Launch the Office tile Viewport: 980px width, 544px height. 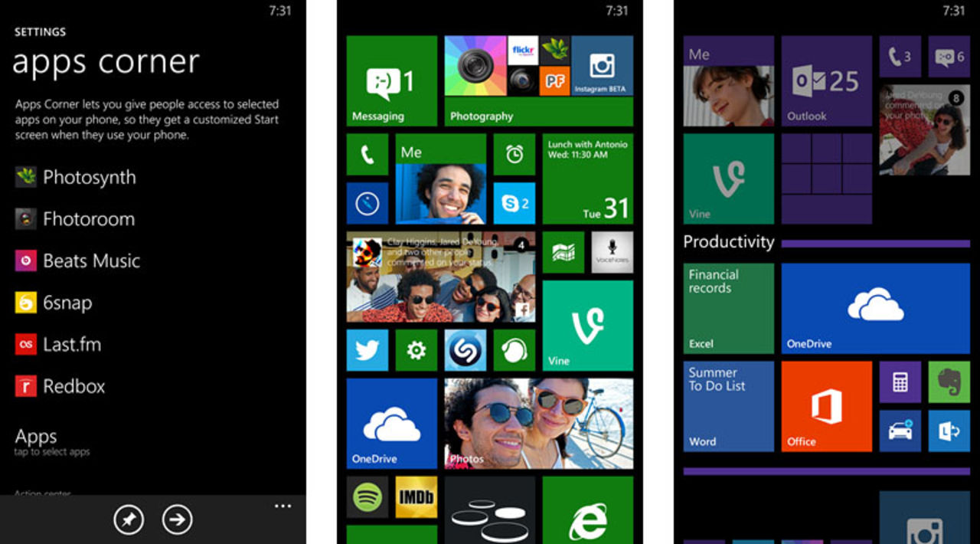(826, 406)
